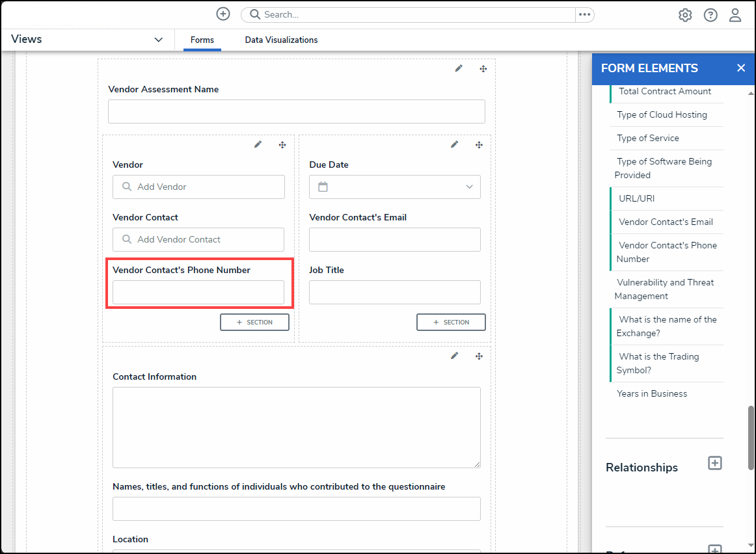756x554 pixels.
Task: Click the create new plus icon
Action: (223, 14)
